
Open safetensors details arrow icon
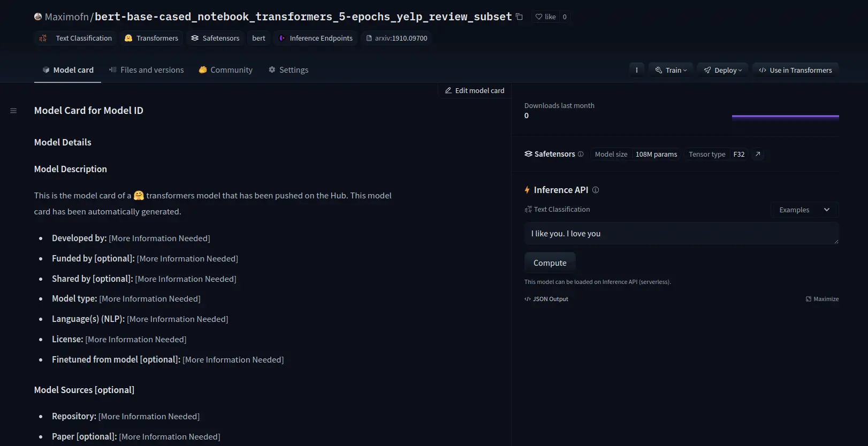(x=758, y=154)
